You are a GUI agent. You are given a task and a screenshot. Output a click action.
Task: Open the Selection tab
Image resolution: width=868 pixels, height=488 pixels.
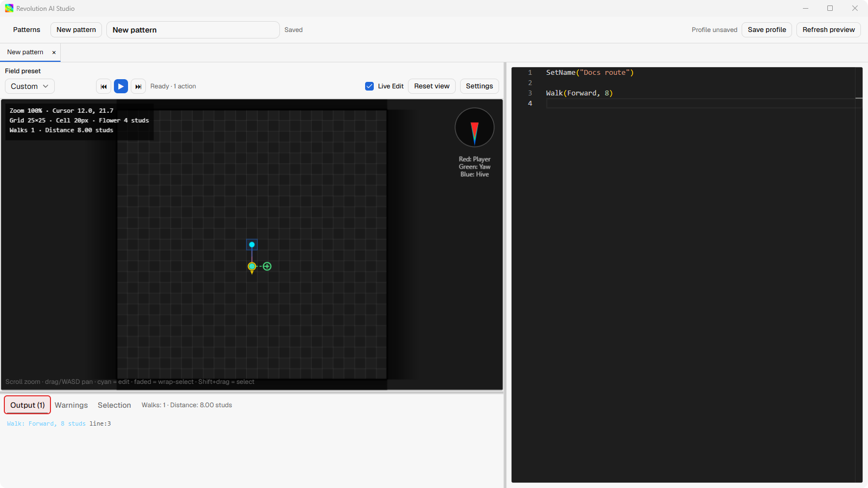point(114,405)
